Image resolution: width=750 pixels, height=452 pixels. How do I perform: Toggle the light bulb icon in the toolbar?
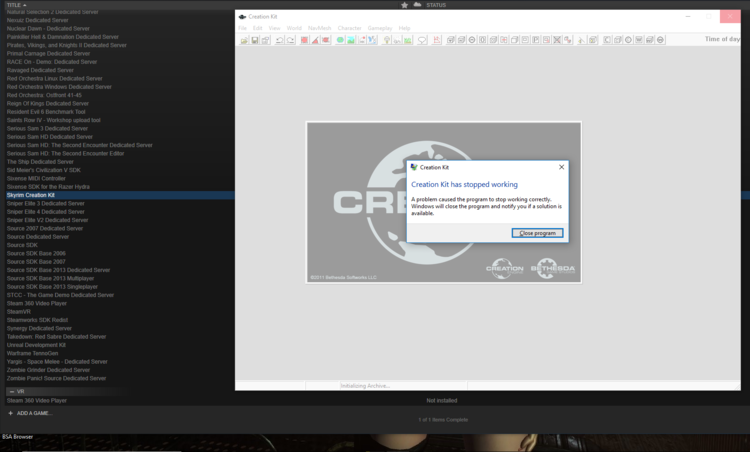386,40
